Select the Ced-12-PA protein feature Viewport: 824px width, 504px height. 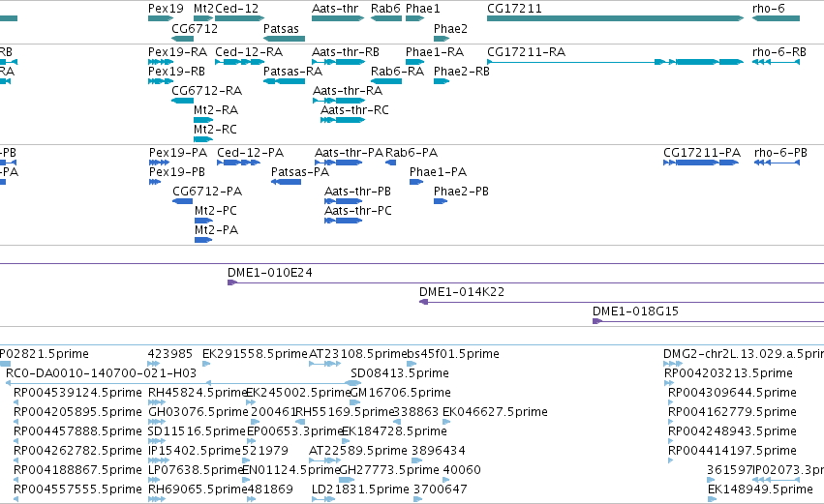pos(238,163)
